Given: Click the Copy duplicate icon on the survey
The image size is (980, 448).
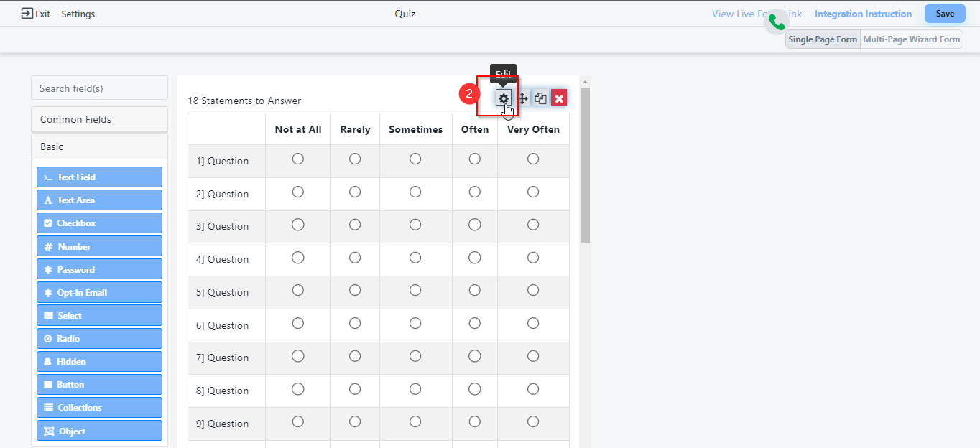Looking at the screenshot, I should click(540, 98).
